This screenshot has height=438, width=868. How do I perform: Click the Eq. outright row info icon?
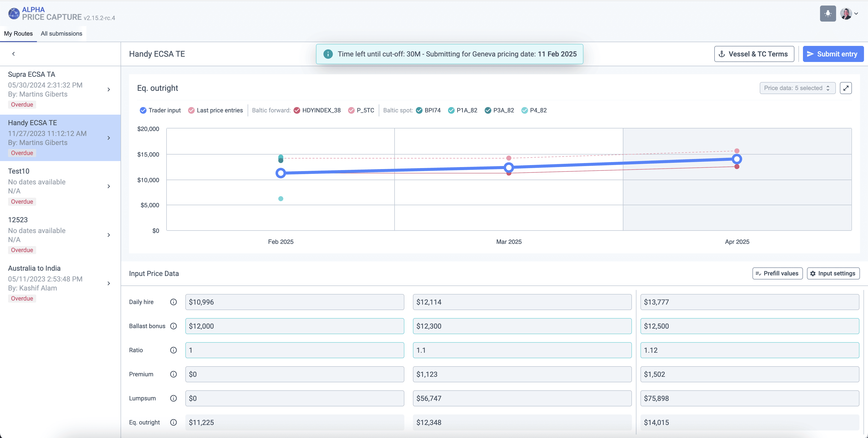click(x=173, y=422)
